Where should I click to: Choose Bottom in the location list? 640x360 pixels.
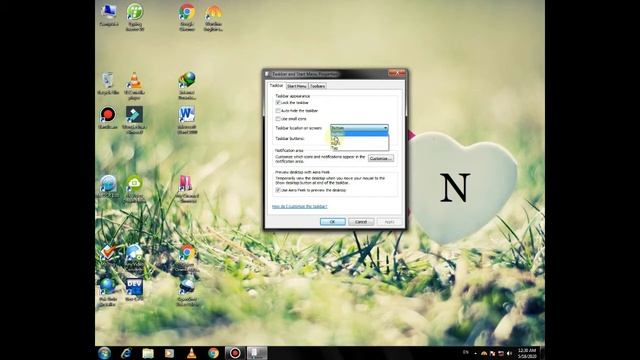pos(359,133)
